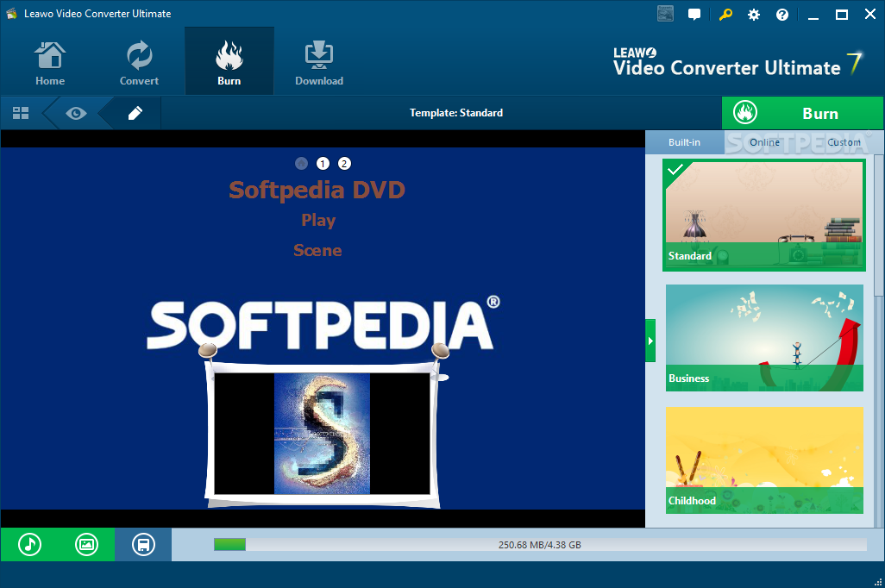
Task: Click the screenshot-like icon in the title bar
Action: (665, 14)
